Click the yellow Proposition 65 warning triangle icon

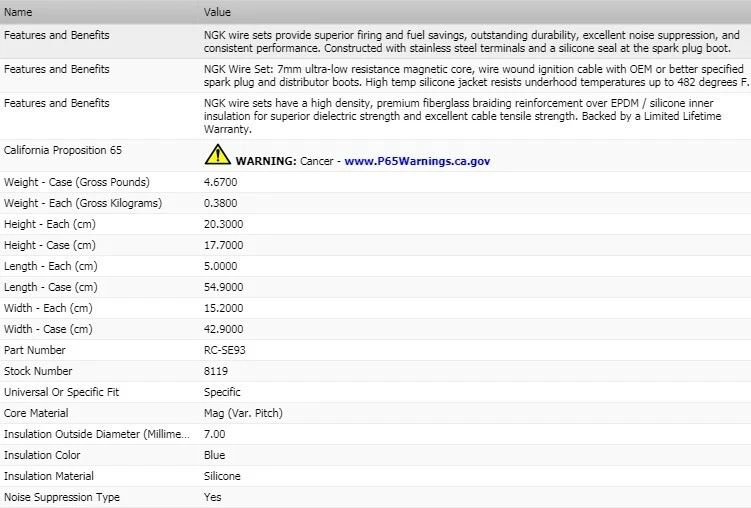click(217, 155)
